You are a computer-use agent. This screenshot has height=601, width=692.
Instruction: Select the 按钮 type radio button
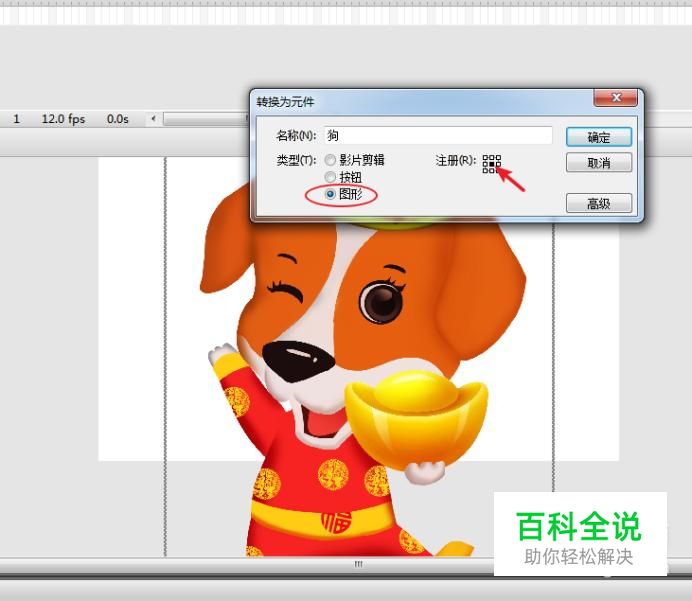330,177
